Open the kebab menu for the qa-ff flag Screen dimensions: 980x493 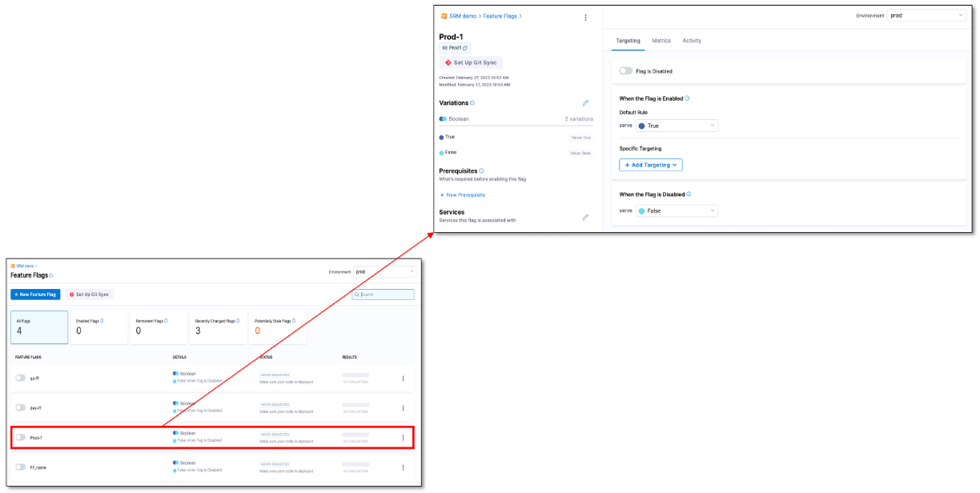403,377
